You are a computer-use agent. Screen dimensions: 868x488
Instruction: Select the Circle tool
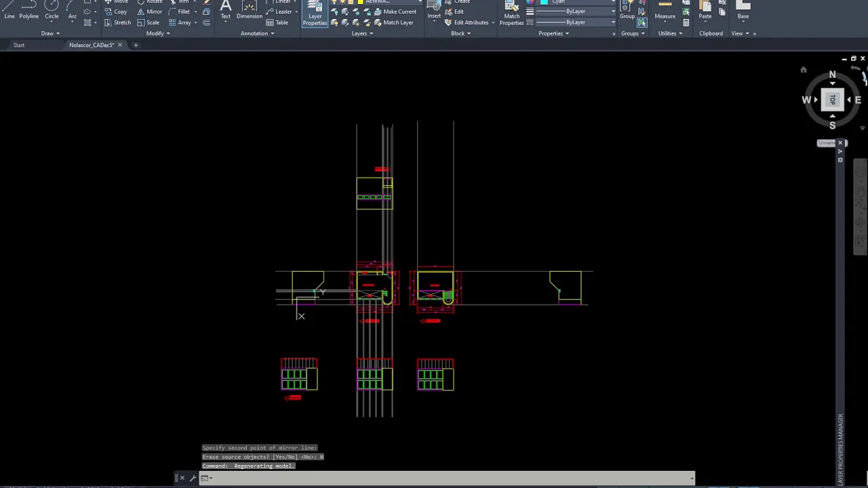point(52,9)
